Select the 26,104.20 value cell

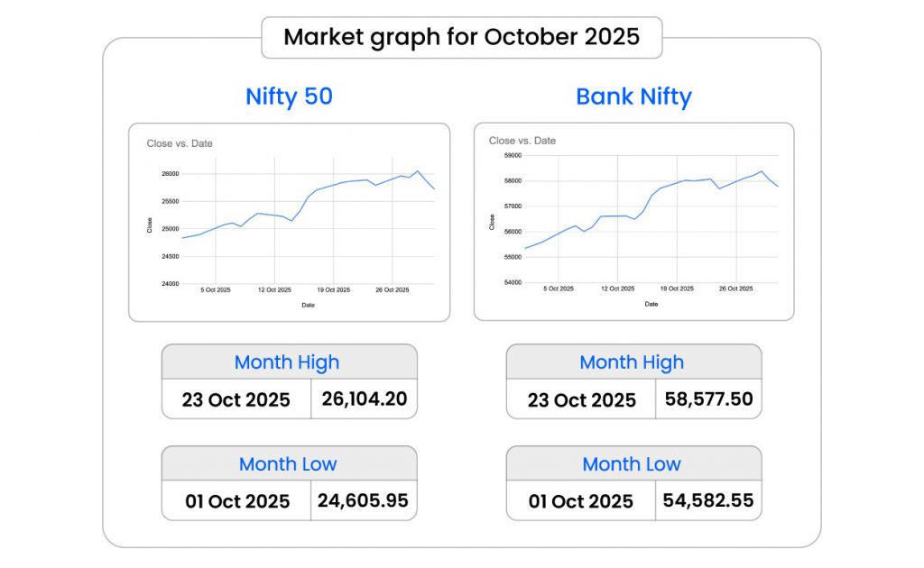tap(364, 399)
